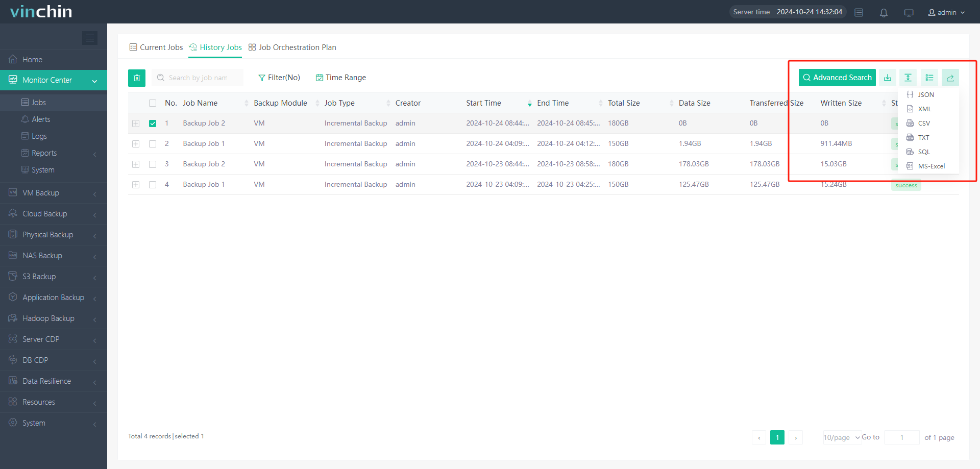Click the column list settings icon
Screen dimensions: 980x469
(x=929, y=78)
